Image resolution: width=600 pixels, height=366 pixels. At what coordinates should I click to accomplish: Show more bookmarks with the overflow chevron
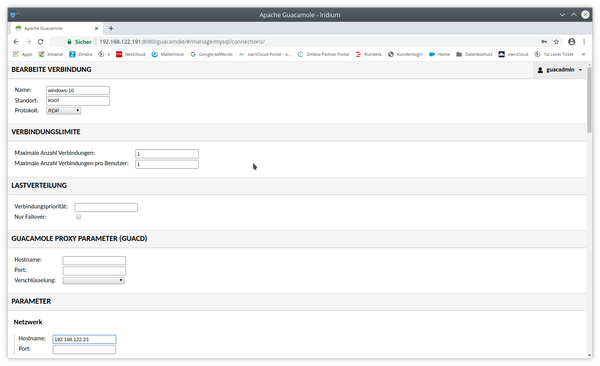pyautogui.click(x=583, y=54)
